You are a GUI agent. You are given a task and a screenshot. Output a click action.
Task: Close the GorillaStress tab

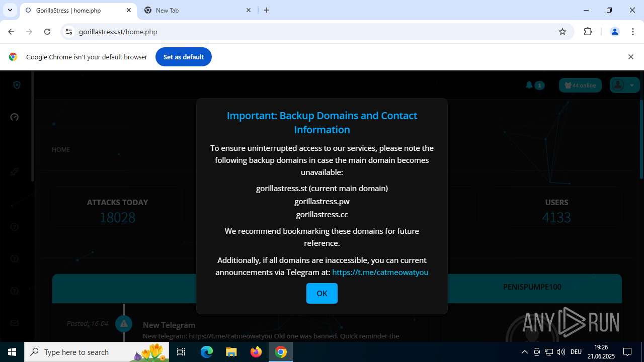coord(129,10)
